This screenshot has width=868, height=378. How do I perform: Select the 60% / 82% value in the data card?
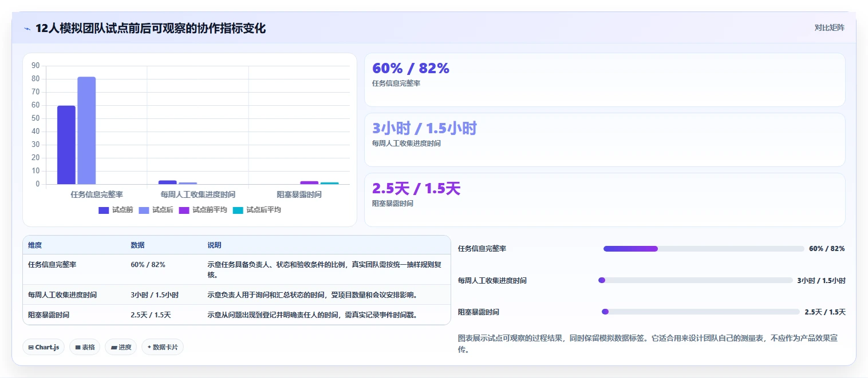pos(411,68)
